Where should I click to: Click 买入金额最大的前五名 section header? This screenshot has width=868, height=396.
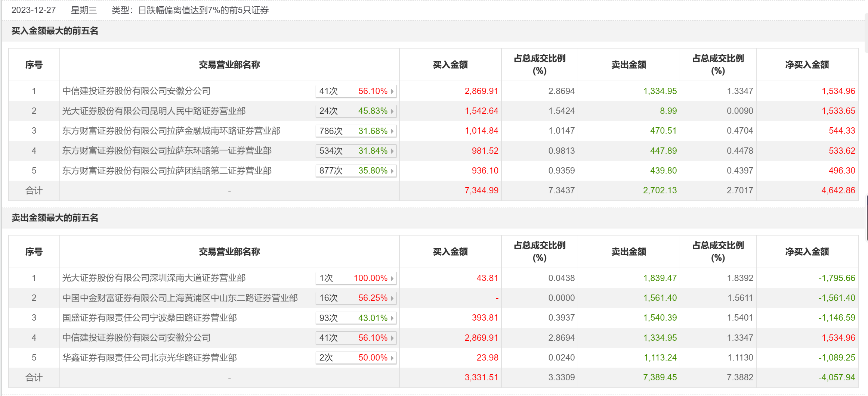55,31
